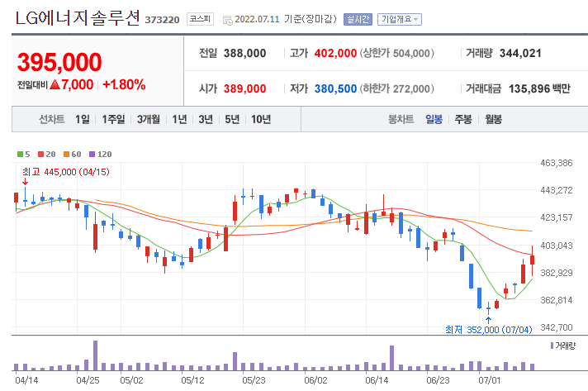Click the trading value 135,896 백만
588x391 pixels.
tap(539, 89)
